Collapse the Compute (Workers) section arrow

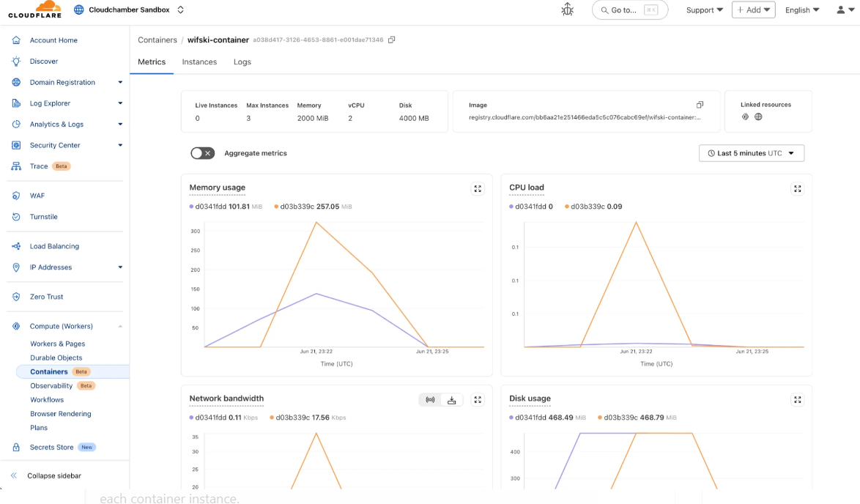[x=120, y=326]
